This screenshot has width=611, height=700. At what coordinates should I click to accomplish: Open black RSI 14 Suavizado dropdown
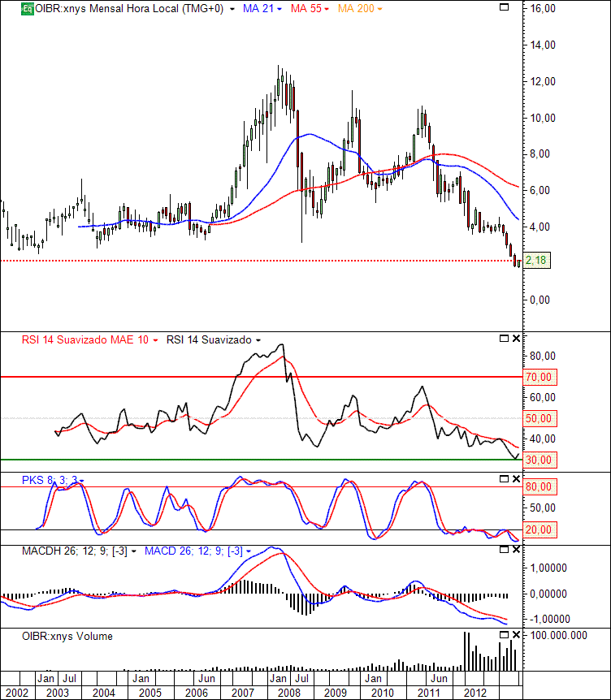258,340
